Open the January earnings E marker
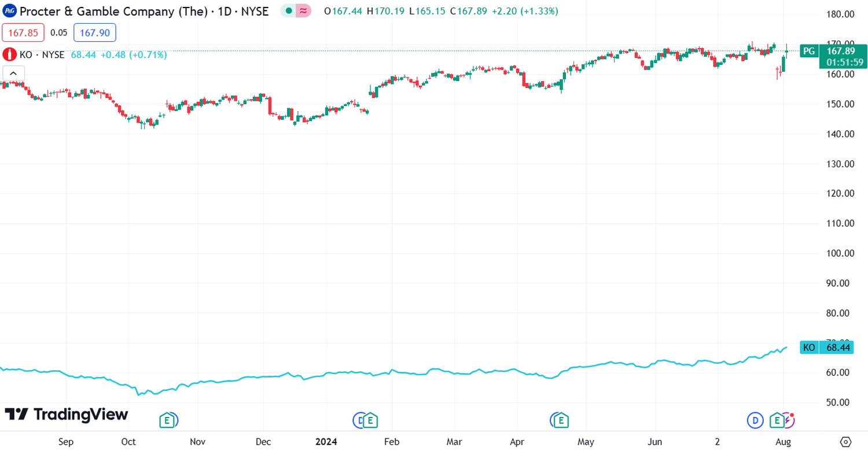This screenshot has height=450, width=868. 370,420
